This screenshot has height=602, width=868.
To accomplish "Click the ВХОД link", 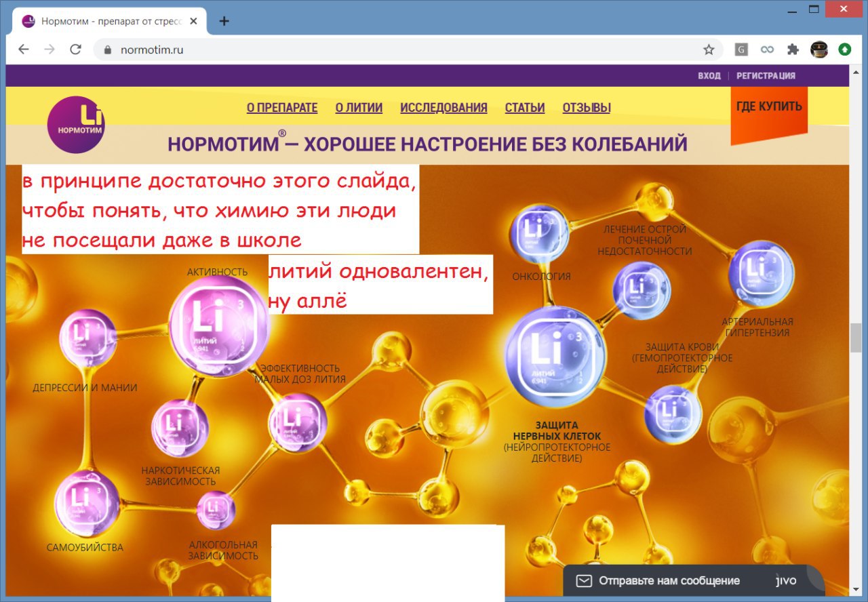I will pyautogui.click(x=709, y=76).
